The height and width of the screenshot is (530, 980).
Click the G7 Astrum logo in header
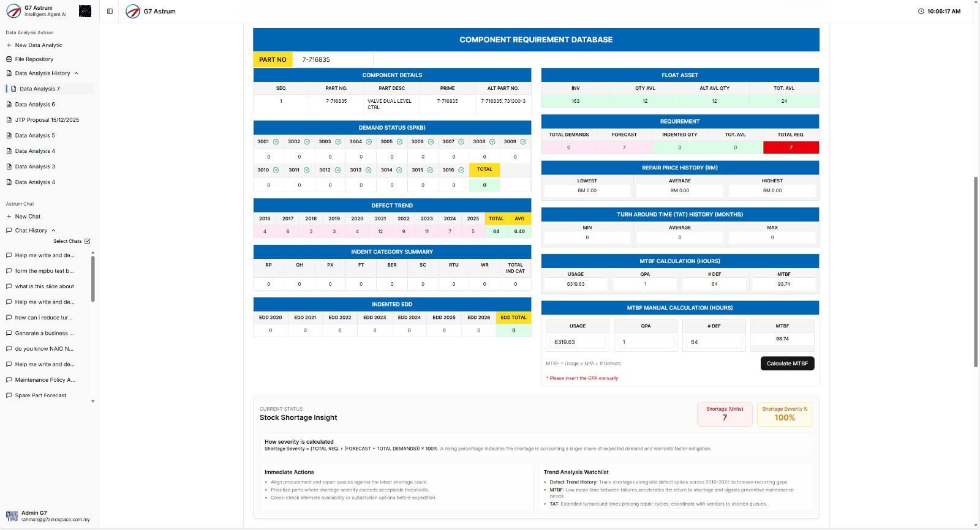click(133, 11)
